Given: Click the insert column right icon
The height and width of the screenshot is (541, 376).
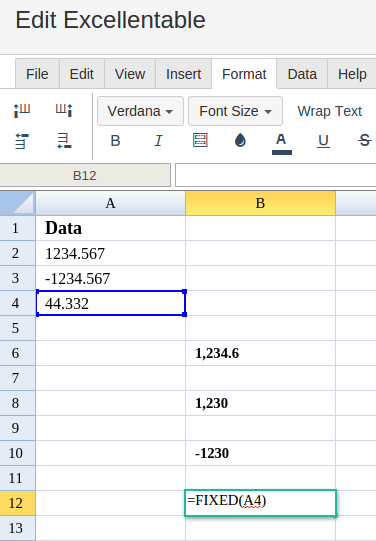Looking at the screenshot, I should [64, 111].
